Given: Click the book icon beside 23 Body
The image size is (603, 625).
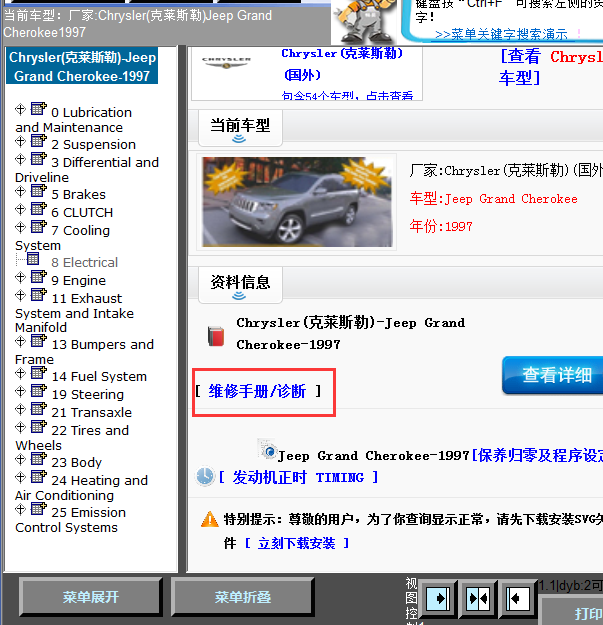Looking at the screenshot, I should [x=39, y=459].
